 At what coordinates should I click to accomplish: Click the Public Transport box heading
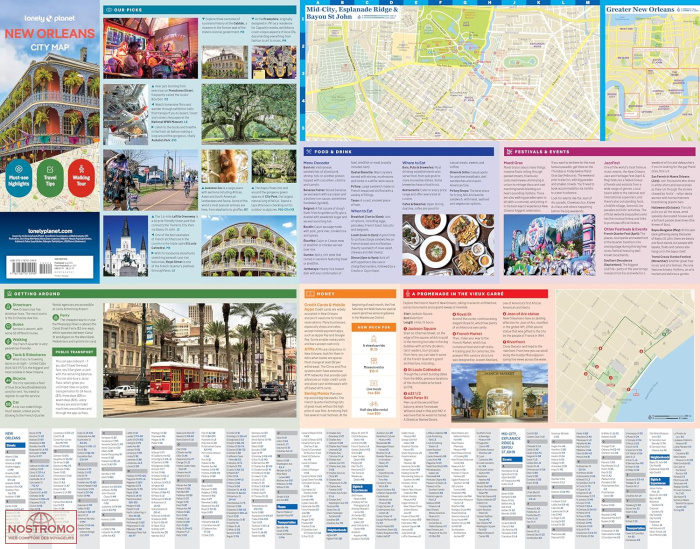click(x=74, y=352)
